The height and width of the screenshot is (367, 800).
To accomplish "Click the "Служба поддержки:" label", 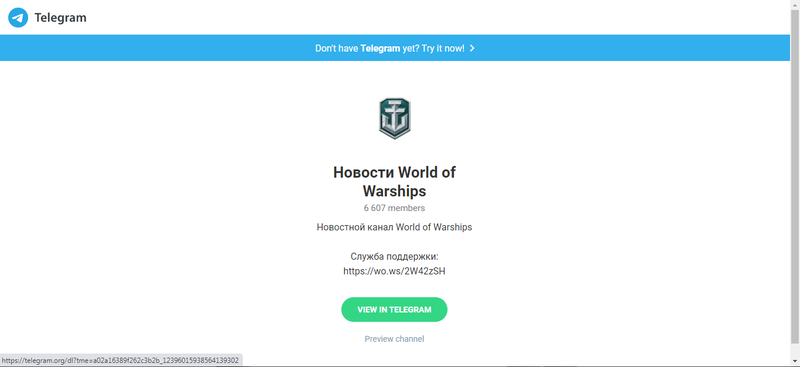I will (394, 256).
